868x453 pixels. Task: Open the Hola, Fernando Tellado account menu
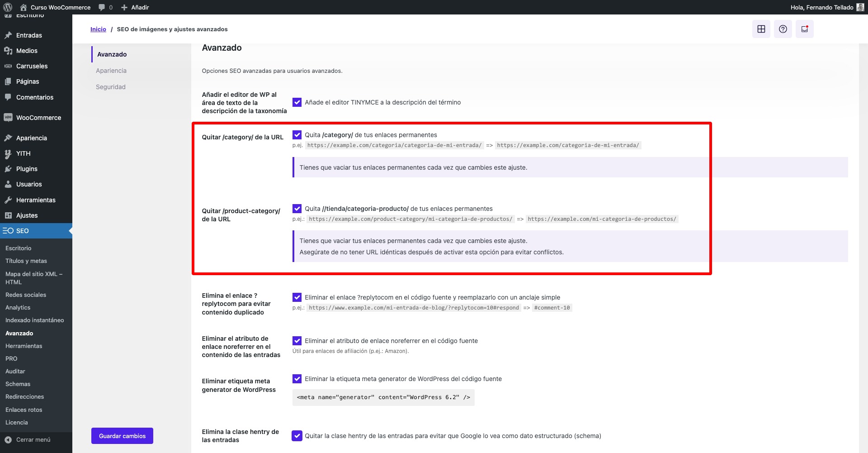(822, 7)
